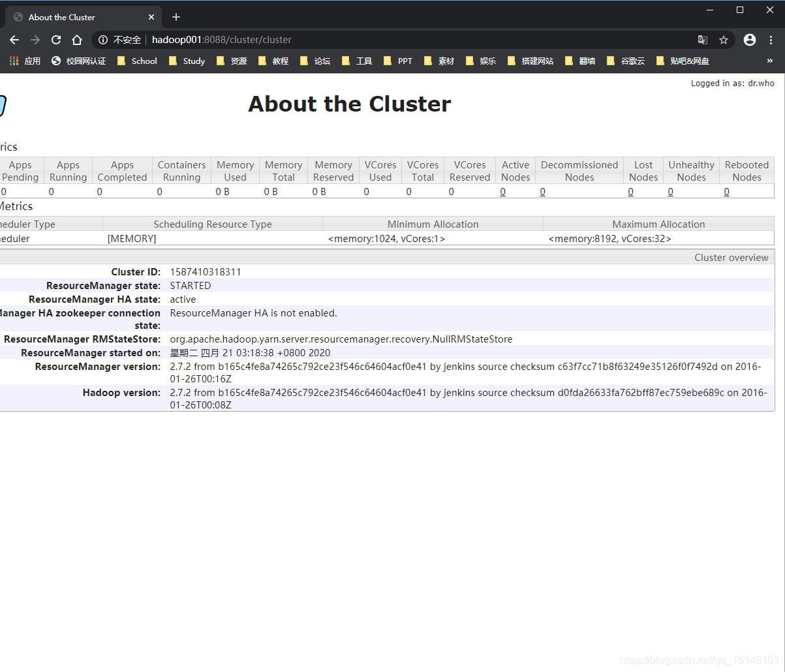
Task: Select the <memory:8192, vCores:32> value
Action: [610, 239]
